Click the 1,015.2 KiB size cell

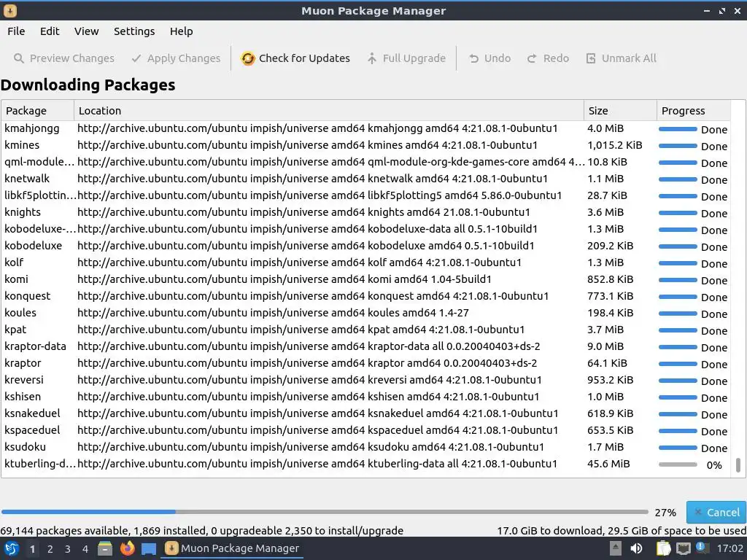pos(614,145)
